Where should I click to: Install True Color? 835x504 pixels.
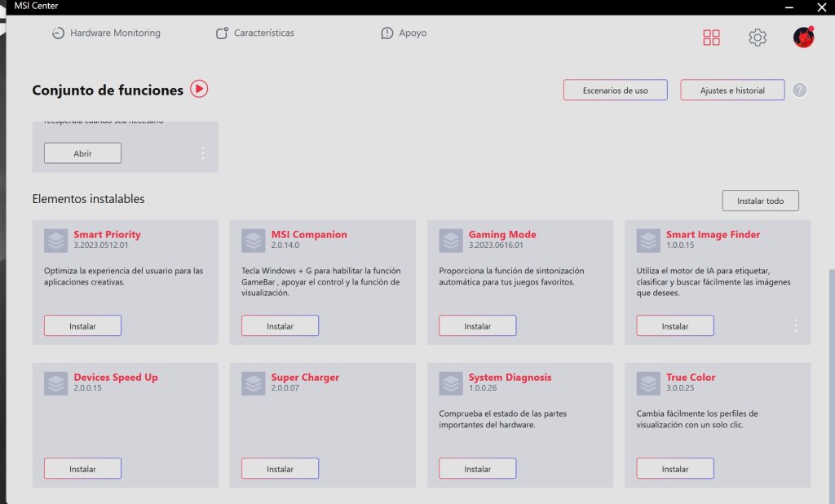(x=675, y=468)
